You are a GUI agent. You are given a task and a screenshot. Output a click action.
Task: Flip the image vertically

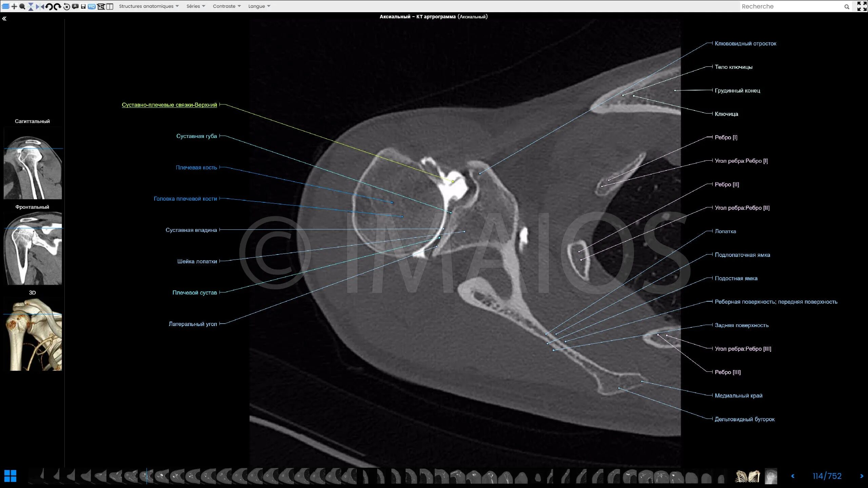(31, 6)
